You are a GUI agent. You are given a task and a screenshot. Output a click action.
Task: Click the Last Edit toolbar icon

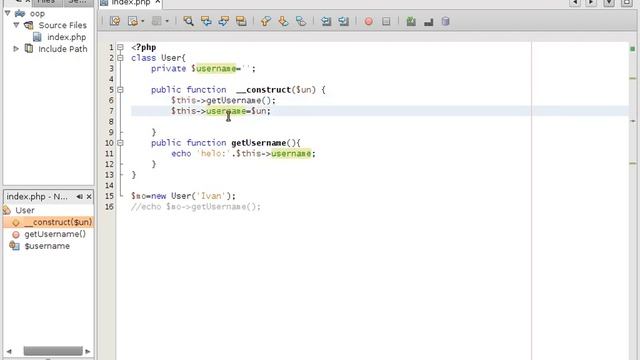[115, 21]
